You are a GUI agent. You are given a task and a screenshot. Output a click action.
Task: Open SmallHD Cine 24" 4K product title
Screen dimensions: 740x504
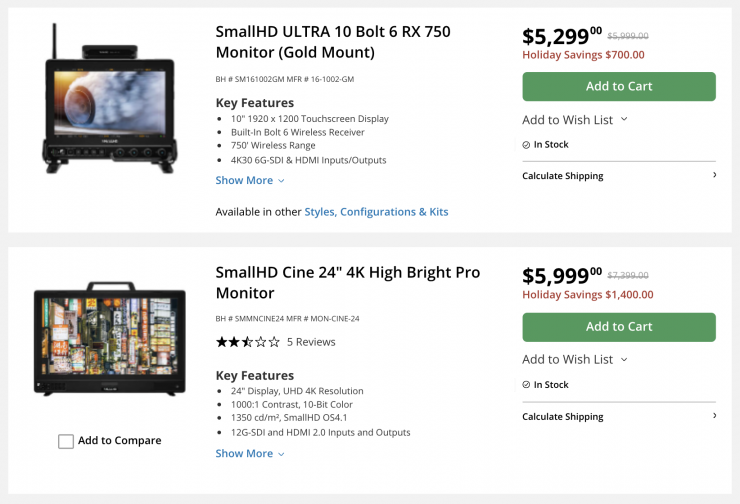(347, 282)
